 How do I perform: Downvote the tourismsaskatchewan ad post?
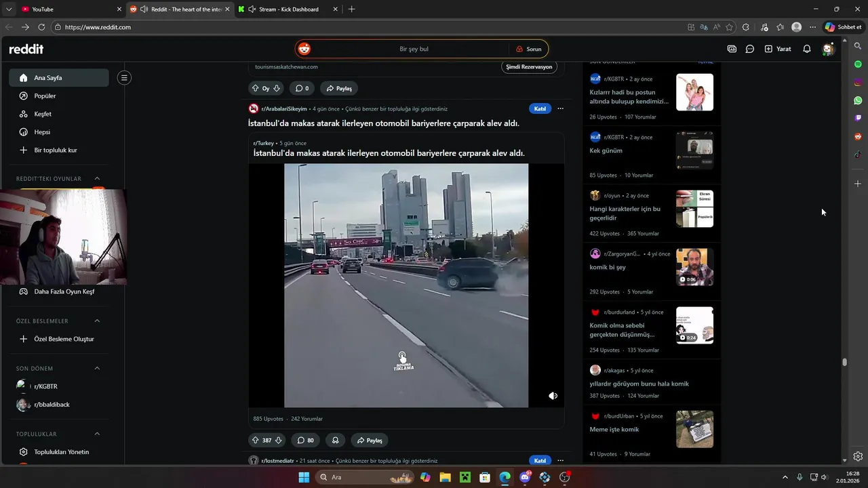pyautogui.click(x=277, y=88)
